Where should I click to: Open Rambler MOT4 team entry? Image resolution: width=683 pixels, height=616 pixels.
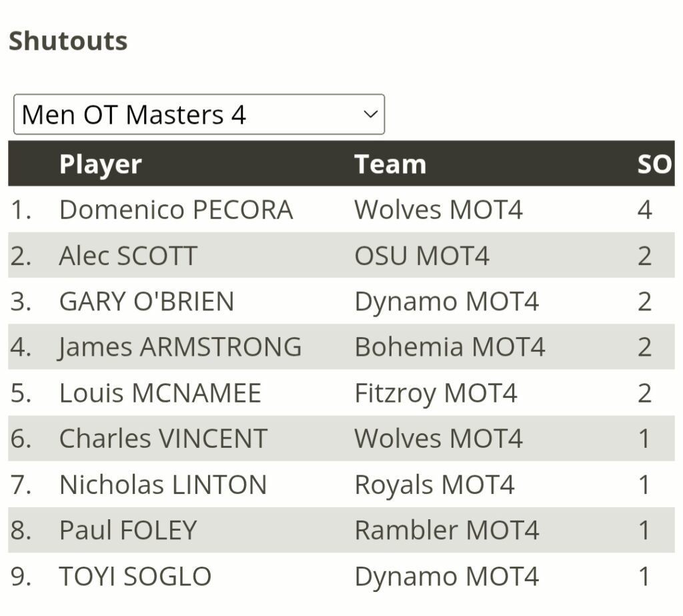click(x=447, y=530)
